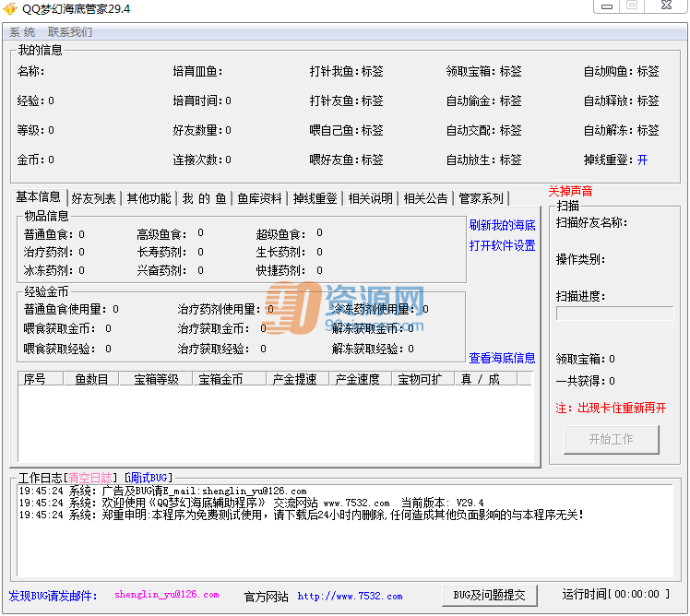The image size is (690, 616).
Task: Close the QQ梦幻海底管家 window
Action: point(666,6)
